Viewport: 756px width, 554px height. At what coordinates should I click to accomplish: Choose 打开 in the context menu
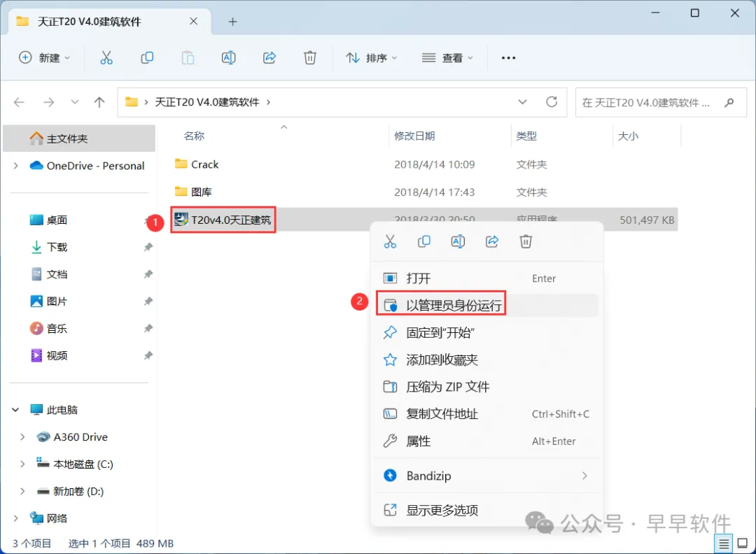[487, 278]
